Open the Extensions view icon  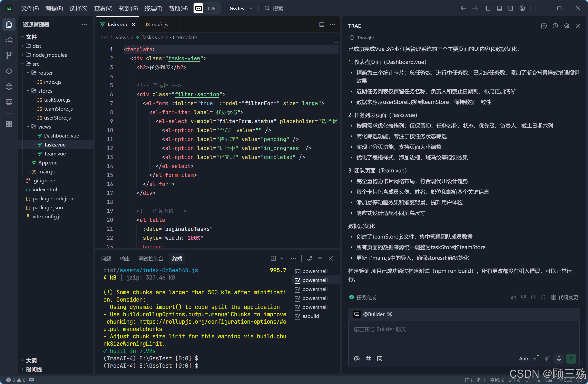9,124
